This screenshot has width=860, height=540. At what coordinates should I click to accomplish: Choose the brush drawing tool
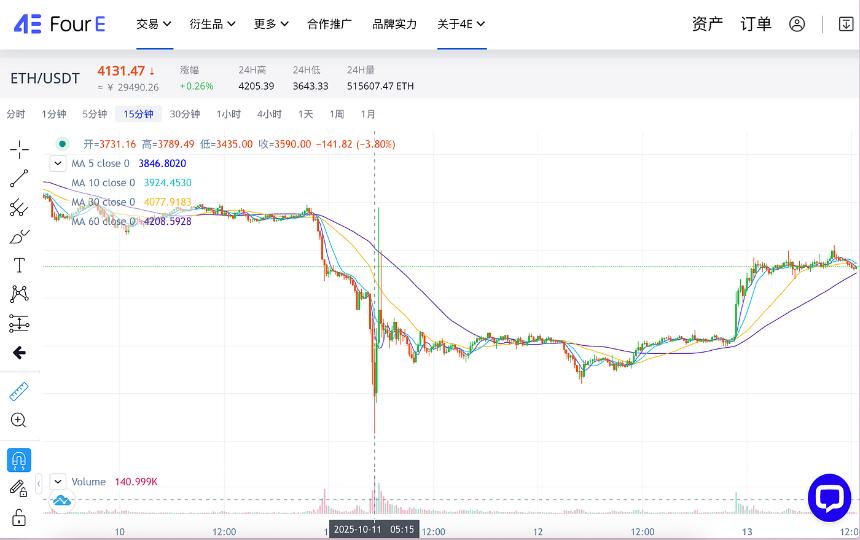point(19,237)
